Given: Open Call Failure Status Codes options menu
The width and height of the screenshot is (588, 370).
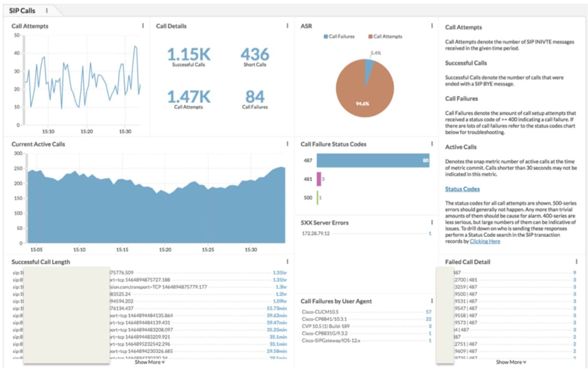Looking at the screenshot, I should point(432,144).
